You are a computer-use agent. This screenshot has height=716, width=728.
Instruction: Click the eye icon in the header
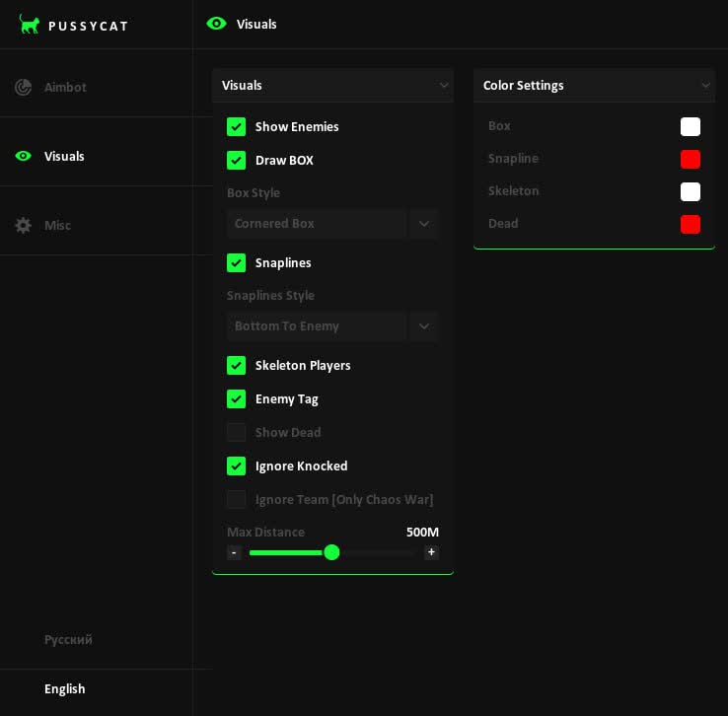[x=216, y=24]
